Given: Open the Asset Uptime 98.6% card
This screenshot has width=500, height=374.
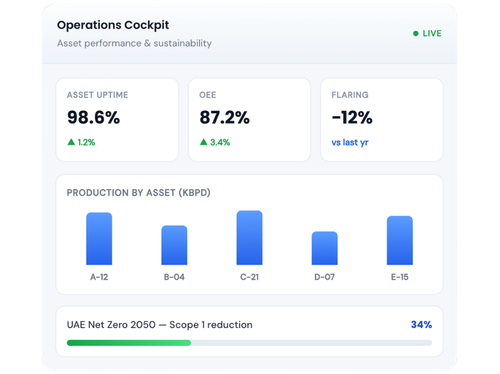Looking at the screenshot, I should [117, 120].
